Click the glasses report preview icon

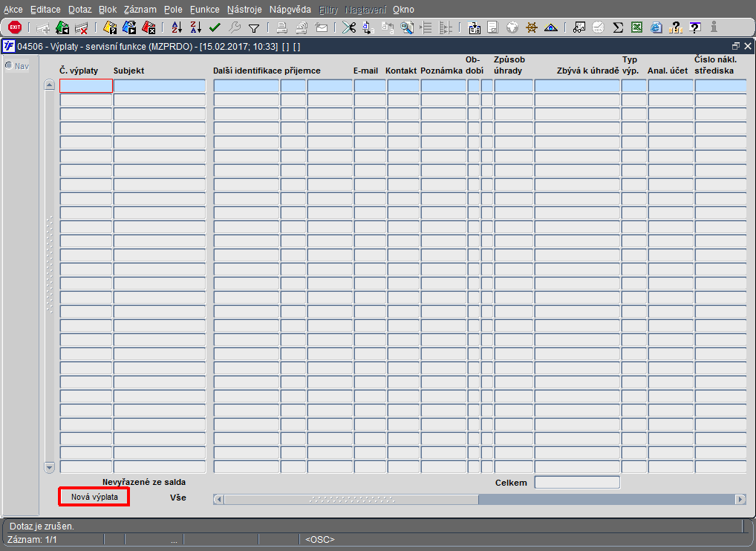click(579, 28)
